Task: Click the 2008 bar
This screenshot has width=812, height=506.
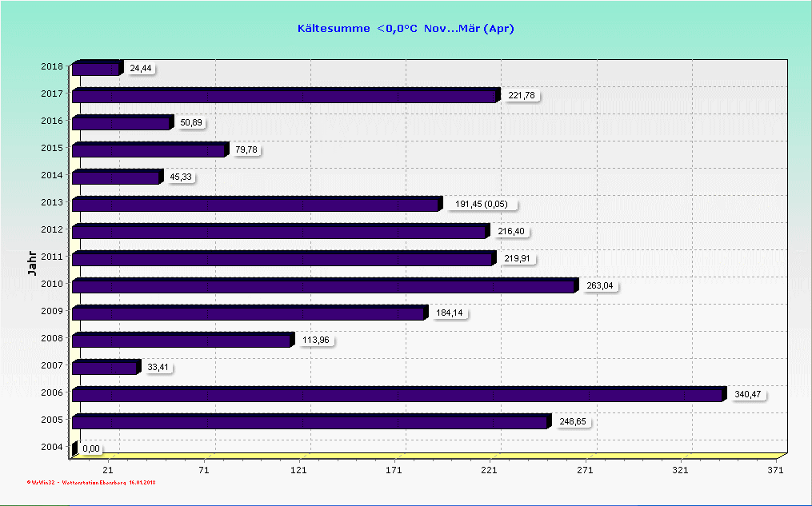Action: pos(181,341)
